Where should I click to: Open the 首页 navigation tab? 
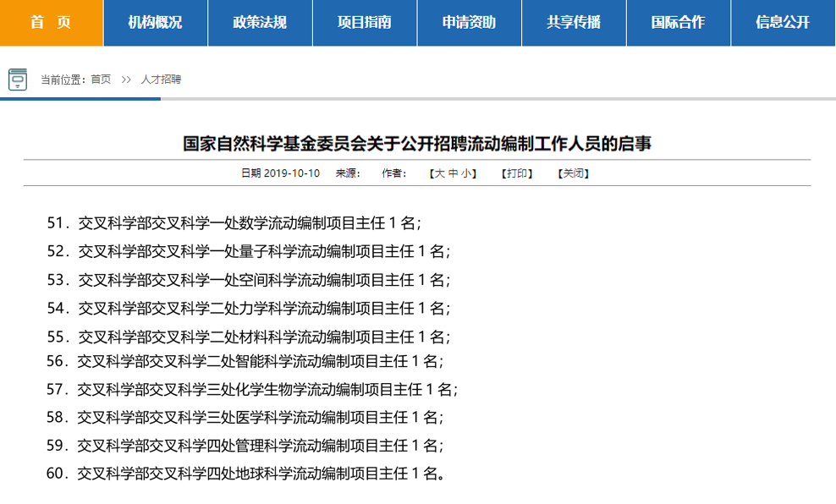51,23
